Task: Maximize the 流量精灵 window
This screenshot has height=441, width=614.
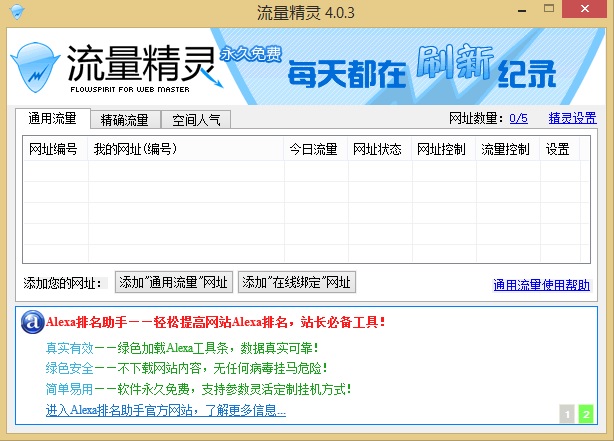Action: coord(549,9)
